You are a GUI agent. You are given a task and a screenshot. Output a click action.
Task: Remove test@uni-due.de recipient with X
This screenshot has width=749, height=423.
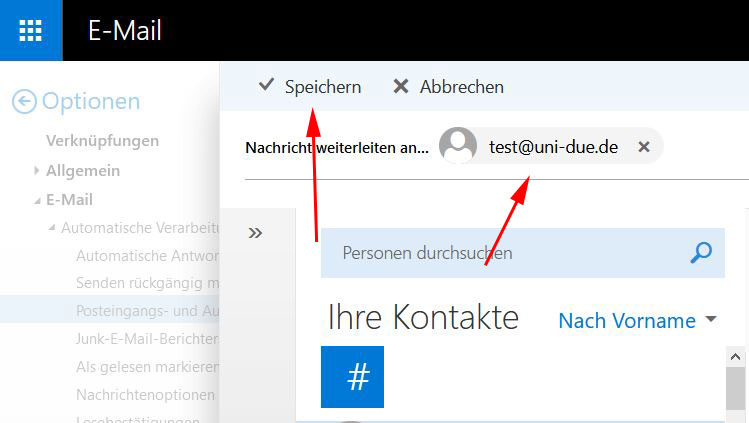click(x=644, y=147)
